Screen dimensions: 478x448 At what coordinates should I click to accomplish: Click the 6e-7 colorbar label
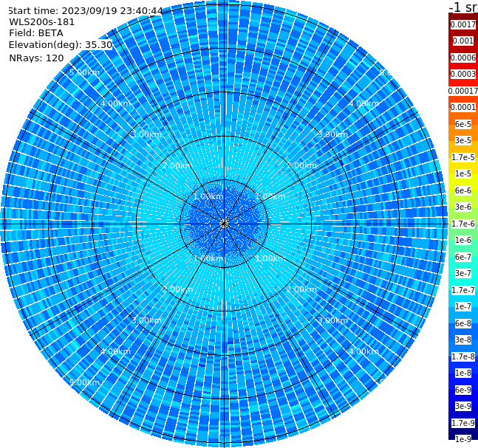(463, 257)
